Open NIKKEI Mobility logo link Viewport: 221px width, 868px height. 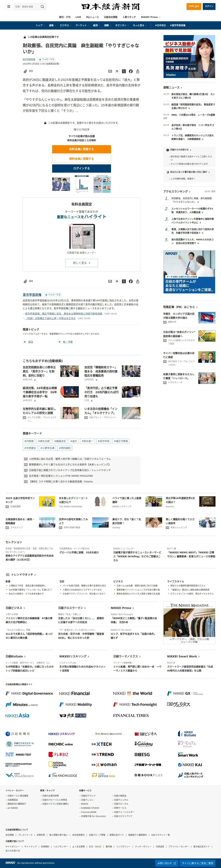(76, 704)
